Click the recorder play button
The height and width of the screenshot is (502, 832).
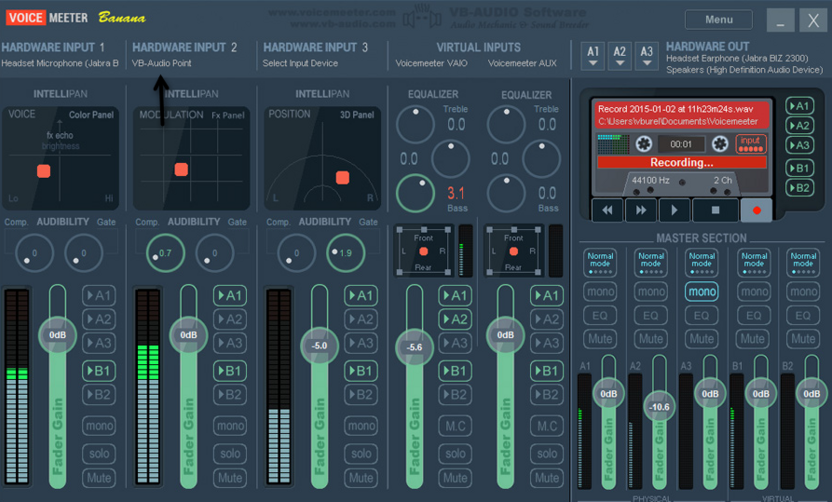[x=674, y=210]
